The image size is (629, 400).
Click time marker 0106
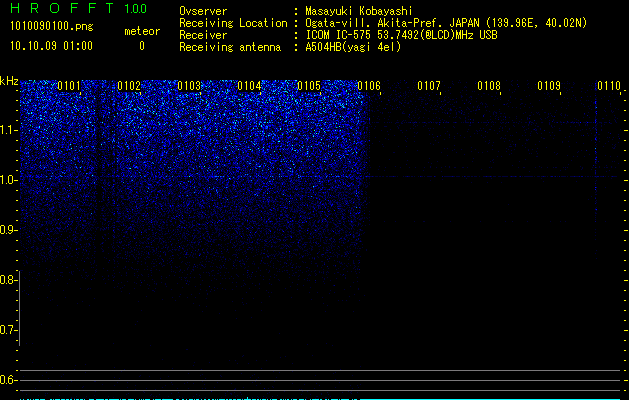(x=369, y=86)
